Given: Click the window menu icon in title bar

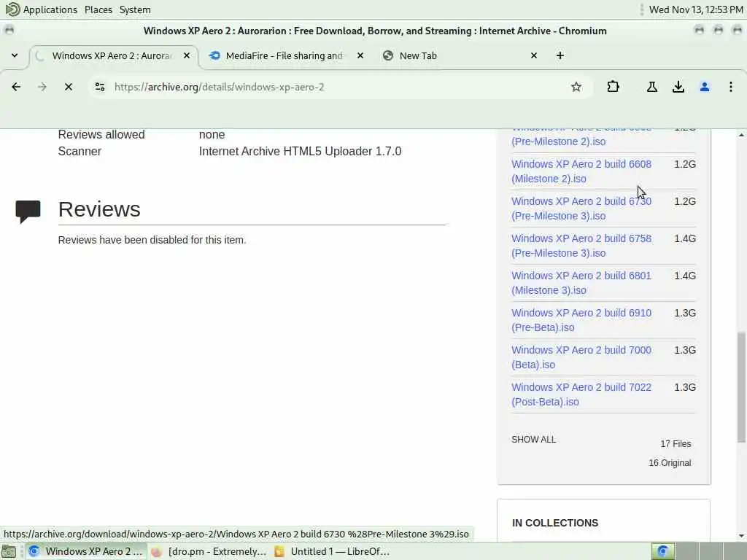Looking at the screenshot, I should (x=9, y=30).
